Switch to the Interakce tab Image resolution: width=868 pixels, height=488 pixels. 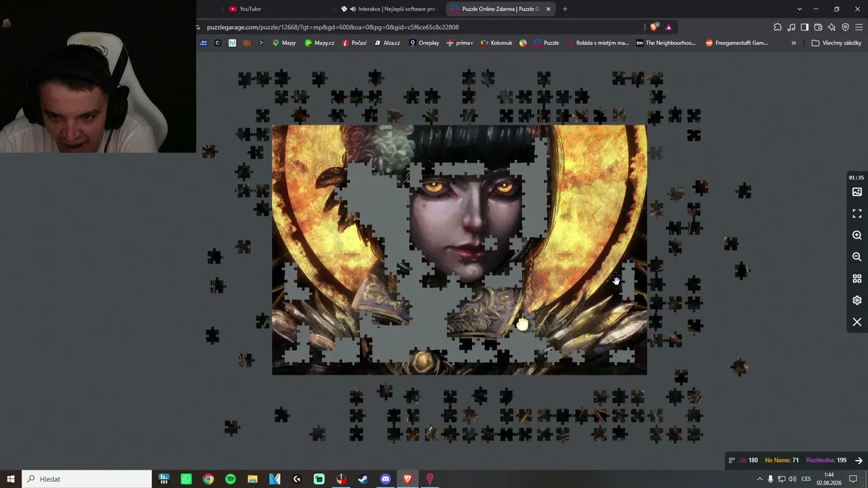point(390,9)
